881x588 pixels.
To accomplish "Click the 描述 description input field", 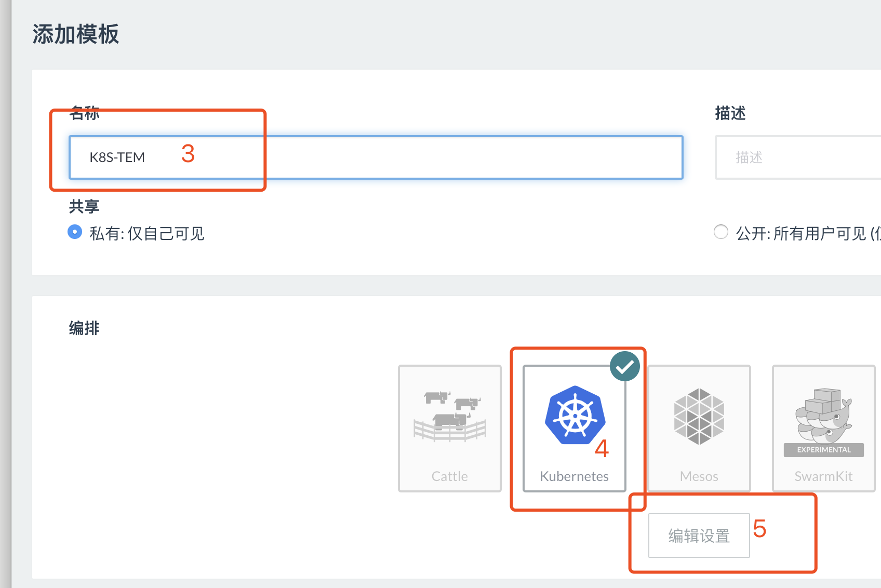I will (x=795, y=157).
